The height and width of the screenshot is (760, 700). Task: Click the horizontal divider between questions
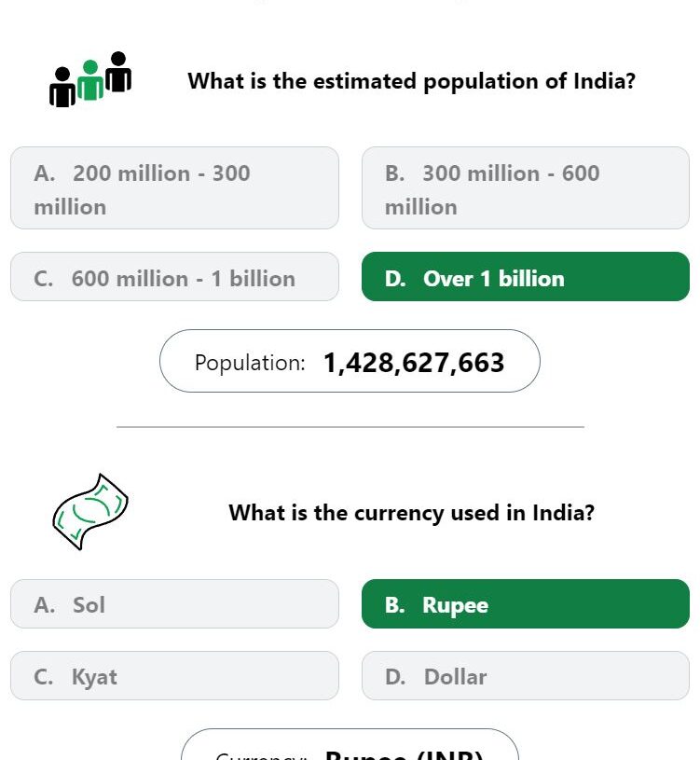tap(350, 427)
